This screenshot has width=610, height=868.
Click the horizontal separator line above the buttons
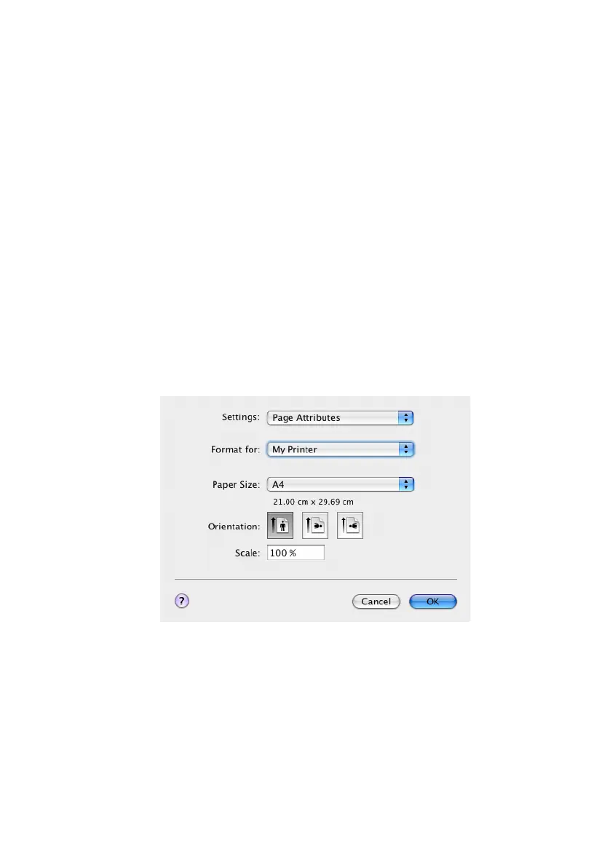pos(315,579)
